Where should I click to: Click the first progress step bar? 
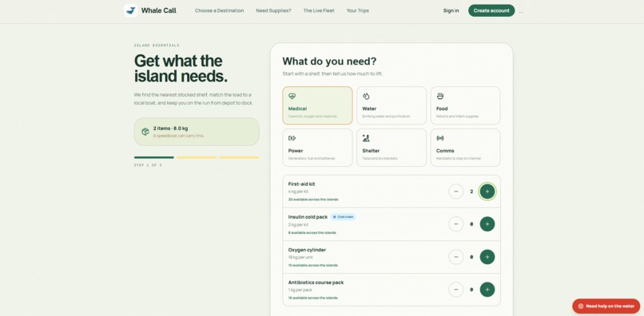pos(153,157)
